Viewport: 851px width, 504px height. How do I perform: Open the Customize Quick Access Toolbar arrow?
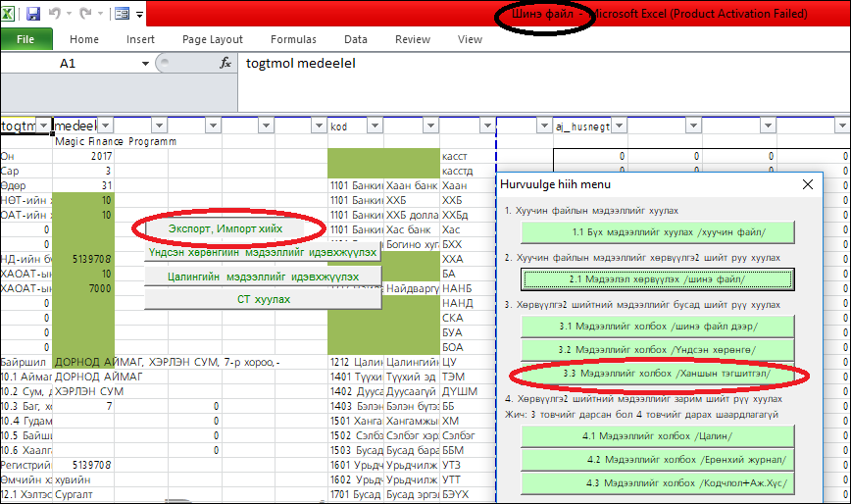(140, 15)
